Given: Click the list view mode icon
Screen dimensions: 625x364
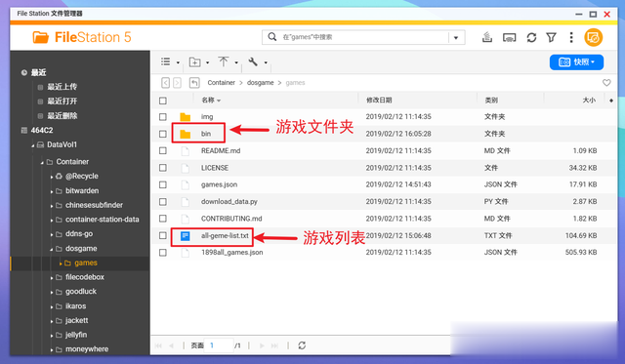Looking at the screenshot, I should 165,61.
